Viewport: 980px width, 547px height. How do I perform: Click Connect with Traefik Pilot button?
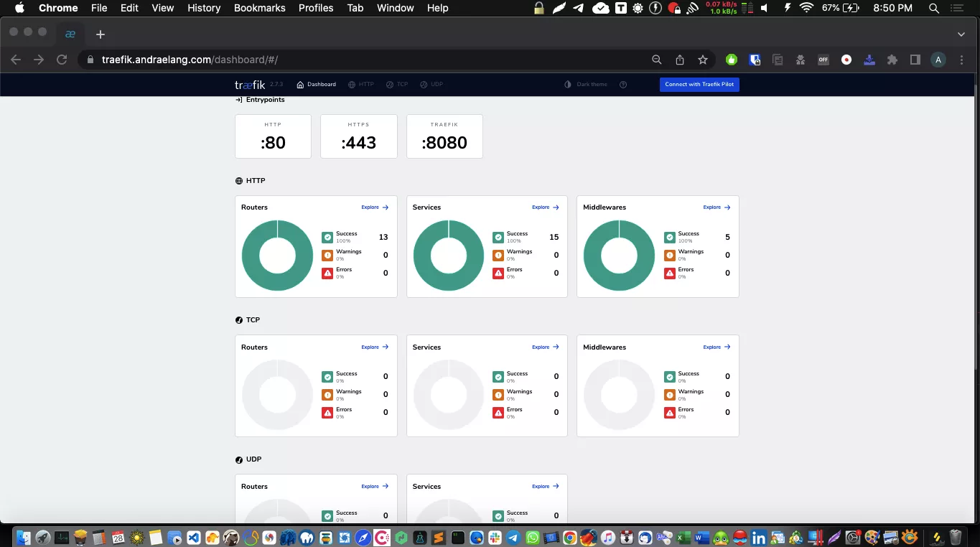tap(699, 85)
